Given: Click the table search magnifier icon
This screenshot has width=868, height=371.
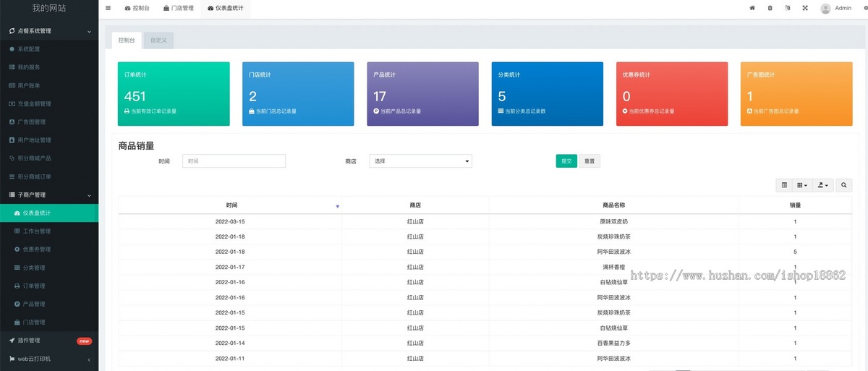Looking at the screenshot, I should pyautogui.click(x=843, y=185).
